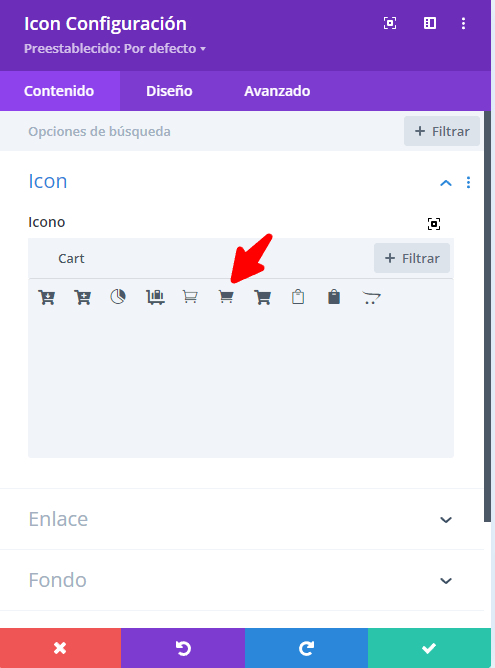This screenshot has height=668, width=495.
Task: Select the luggage cart icon
Action: (x=155, y=297)
